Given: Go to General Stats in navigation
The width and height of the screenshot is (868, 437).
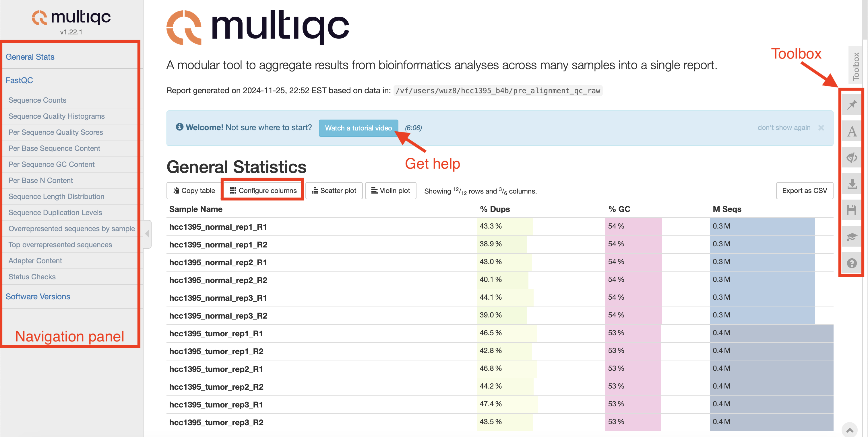Looking at the screenshot, I should pyautogui.click(x=30, y=56).
